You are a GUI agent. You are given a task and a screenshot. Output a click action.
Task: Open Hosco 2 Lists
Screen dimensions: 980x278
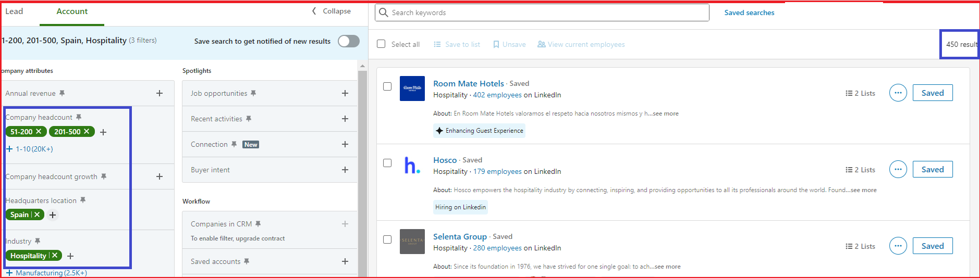tap(860, 170)
